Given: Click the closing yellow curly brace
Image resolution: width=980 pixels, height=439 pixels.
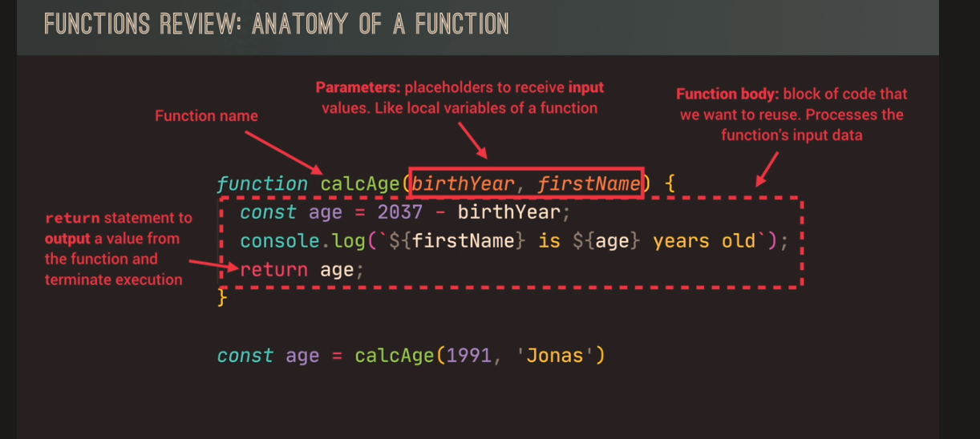Looking at the screenshot, I should (x=223, y=298).
